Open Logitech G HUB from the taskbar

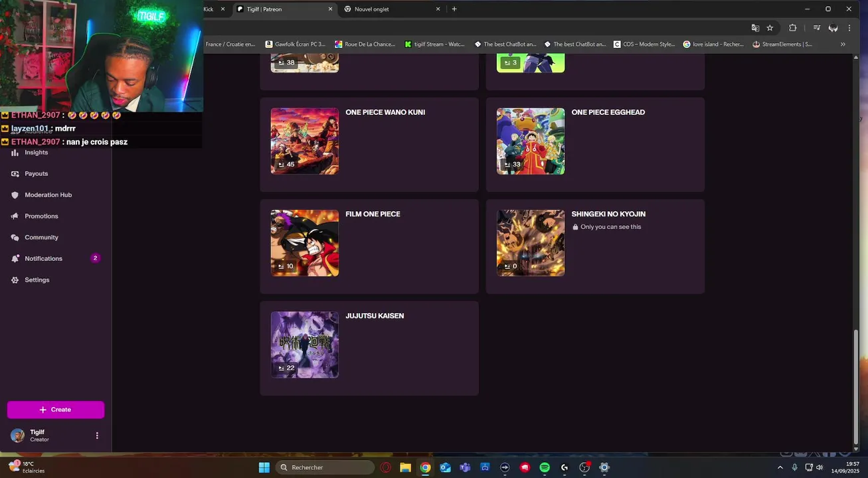(x=564, y=467)
